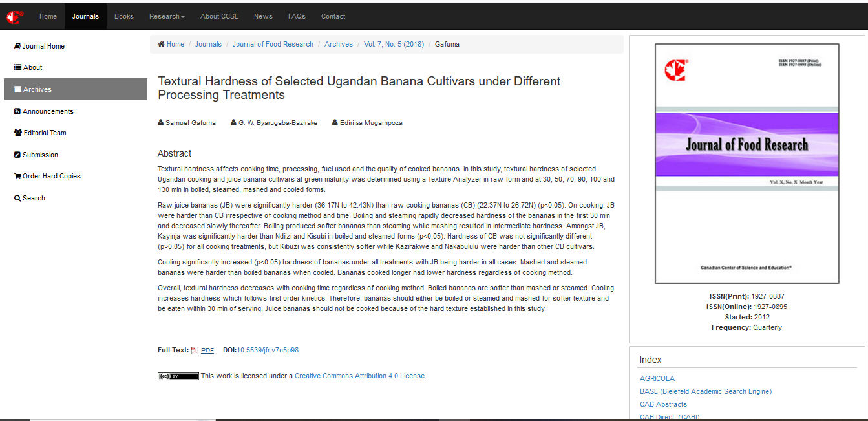
Task: Click the Search magnifier icon in sidebar
Action: [17, 198]
